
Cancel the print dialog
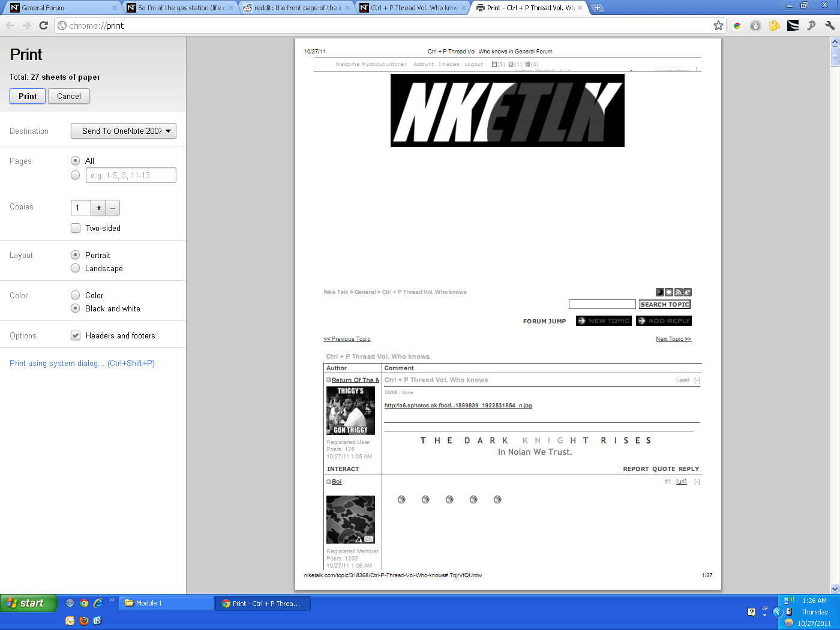pyautogui.click(x=69, y=96)
